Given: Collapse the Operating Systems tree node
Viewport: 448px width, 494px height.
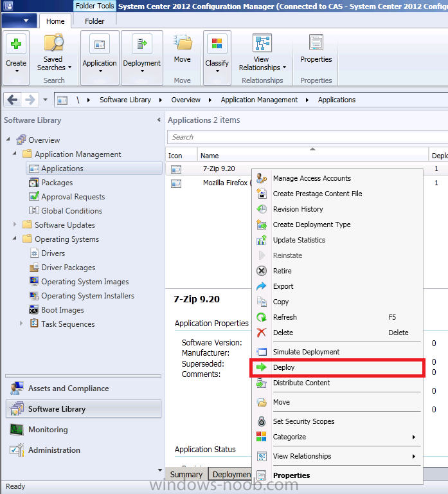Looking at the screenshot, I should (x=15, y=239).
